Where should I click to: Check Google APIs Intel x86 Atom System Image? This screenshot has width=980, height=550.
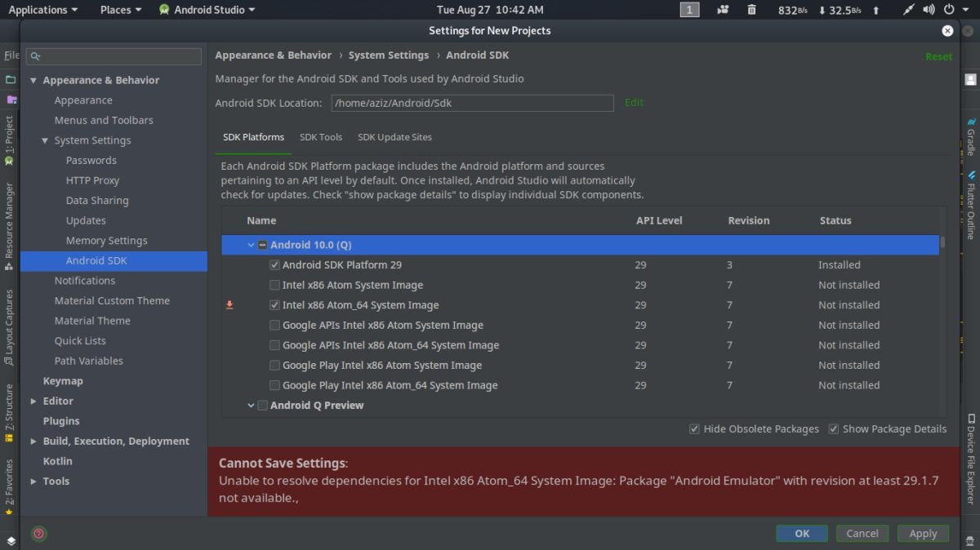[x=275, y=326]
